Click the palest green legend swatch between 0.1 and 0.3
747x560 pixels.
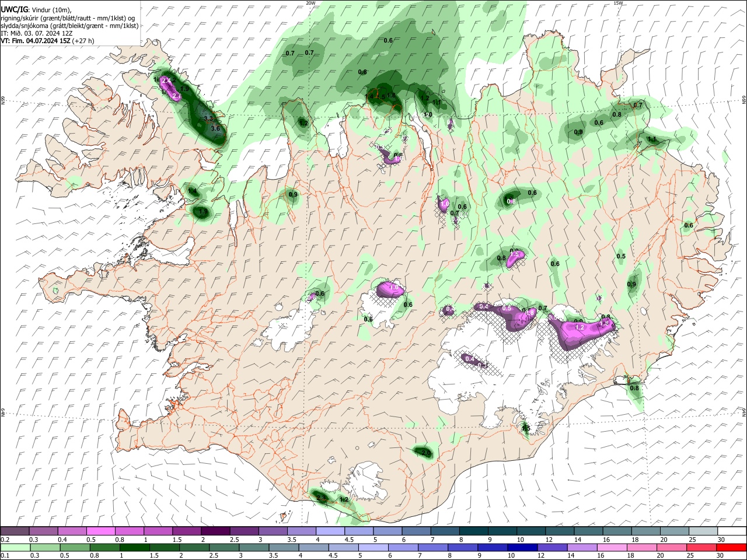pos(15,547)
